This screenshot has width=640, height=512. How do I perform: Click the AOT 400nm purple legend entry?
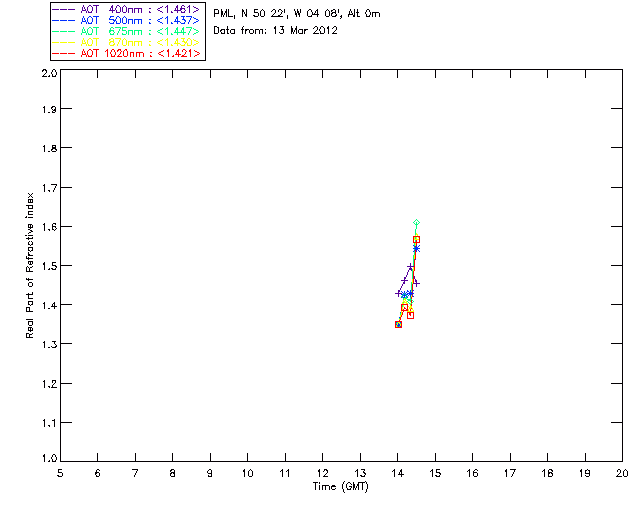(126, 9)
